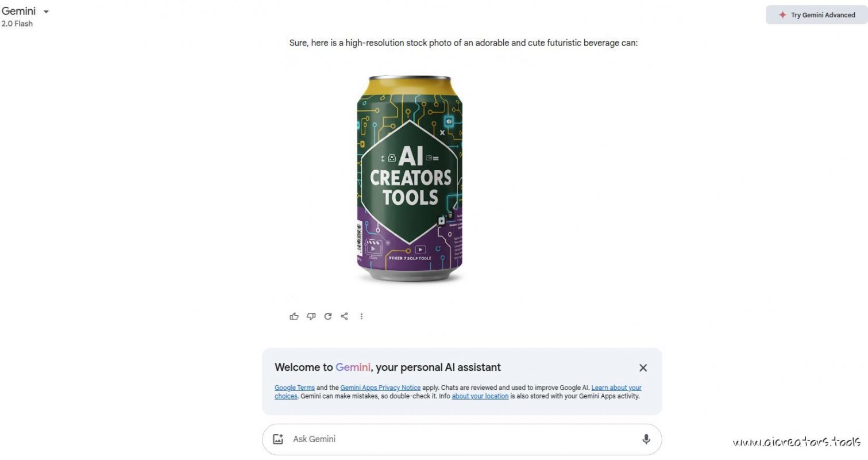868x460 pixels.
Task: Open the three-dot more options menu
Action: (361, 316)
